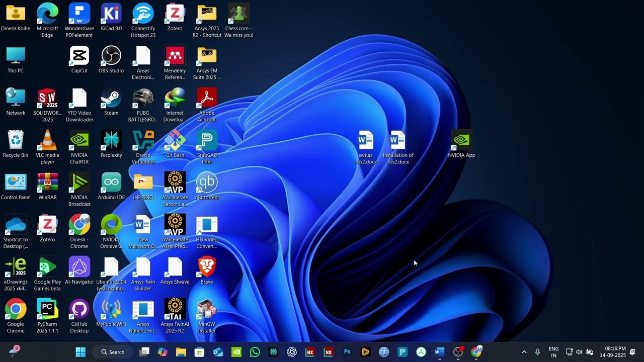Select the Arduino IDE desktop icon

click(x=111, y=187)
